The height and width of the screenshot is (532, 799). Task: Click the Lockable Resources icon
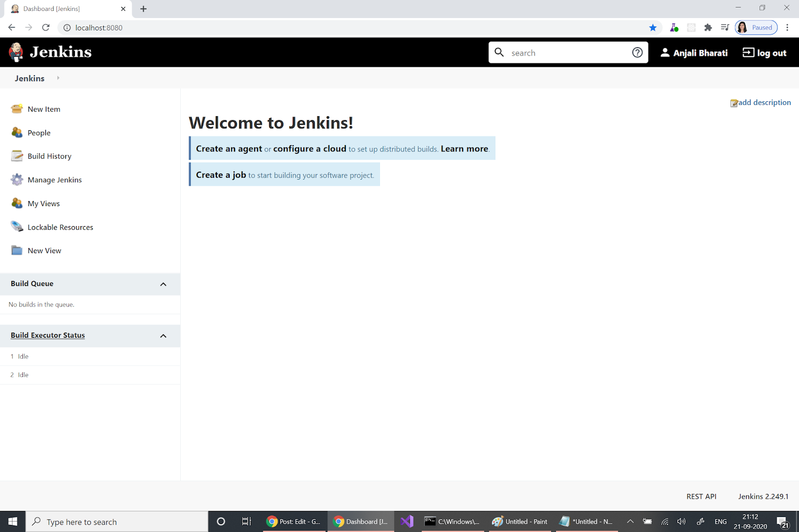[17, 227]
